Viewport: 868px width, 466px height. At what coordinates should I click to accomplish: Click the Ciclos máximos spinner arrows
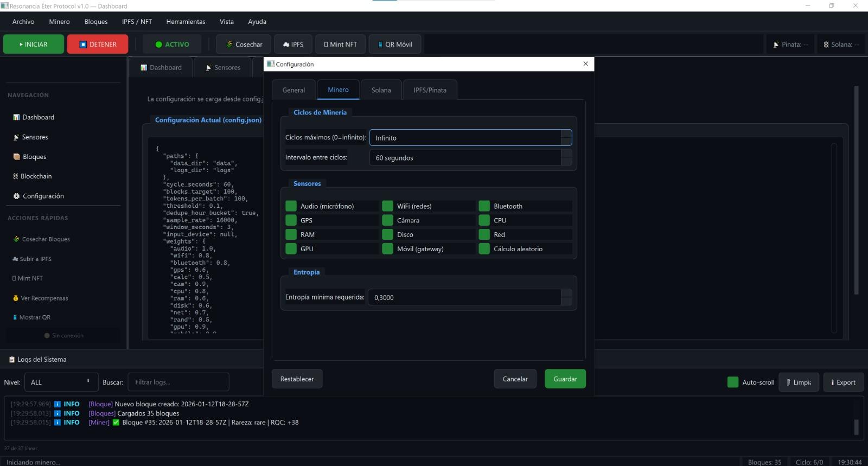click(x=566, y=138)
